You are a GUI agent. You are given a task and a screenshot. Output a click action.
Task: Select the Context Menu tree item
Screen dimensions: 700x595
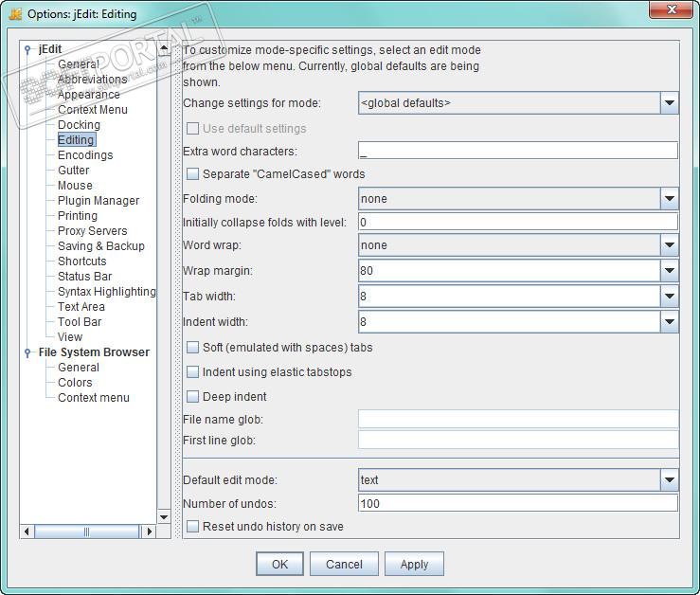pyautogui.click(x=93, y=110)
